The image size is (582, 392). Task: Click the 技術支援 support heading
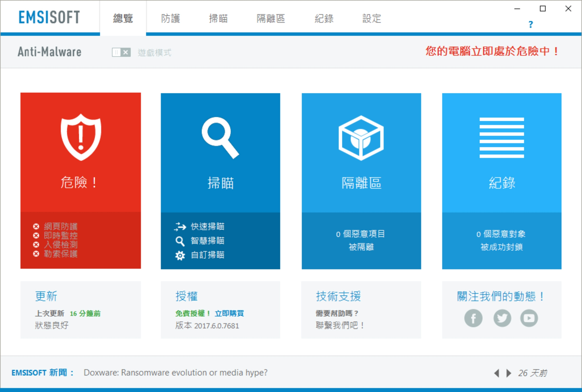338,296
